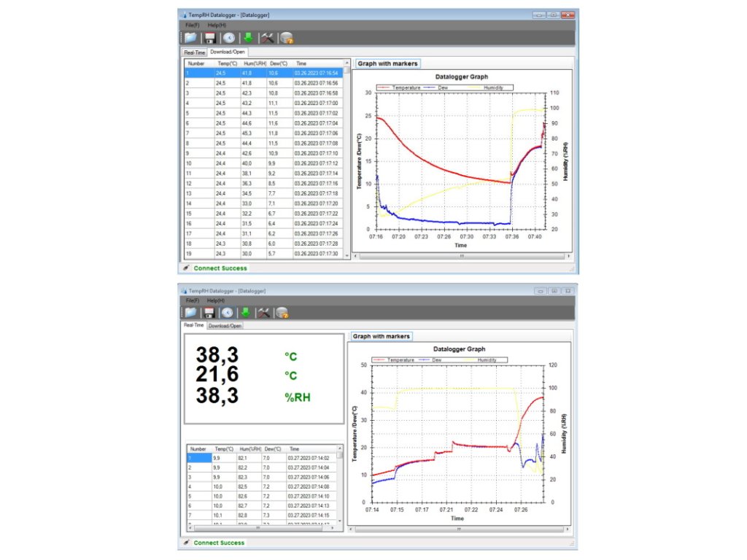Image resolution: width=747 pixels, height=560 pixels.
Task: Click the app icon in top window title bar
Action: [x=184, y=15]
